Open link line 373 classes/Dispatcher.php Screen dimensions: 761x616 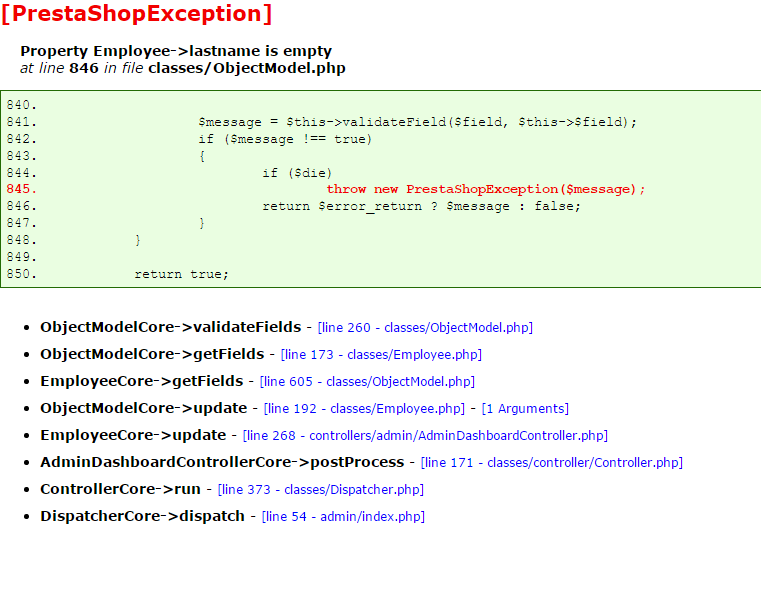[321, 490]
